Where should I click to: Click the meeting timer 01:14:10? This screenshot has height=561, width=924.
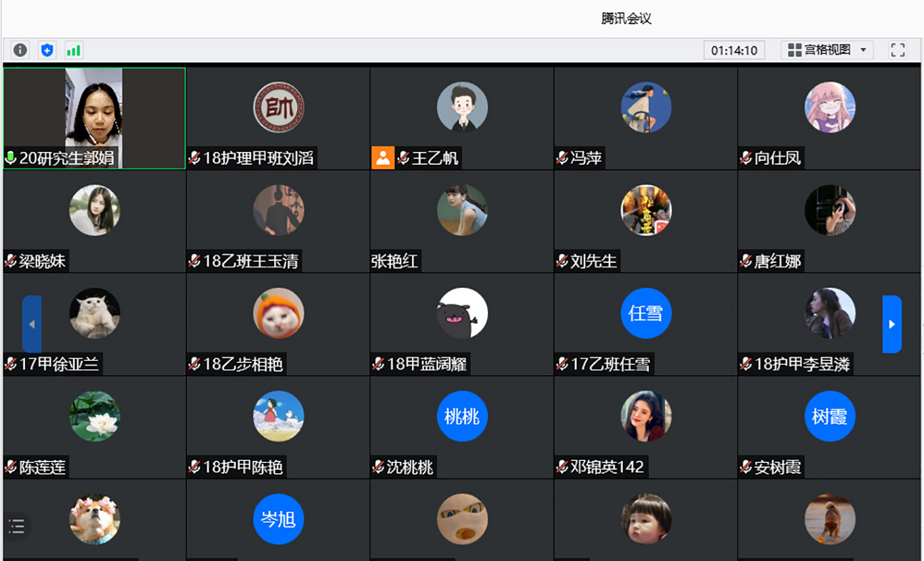tap(734, 50)
